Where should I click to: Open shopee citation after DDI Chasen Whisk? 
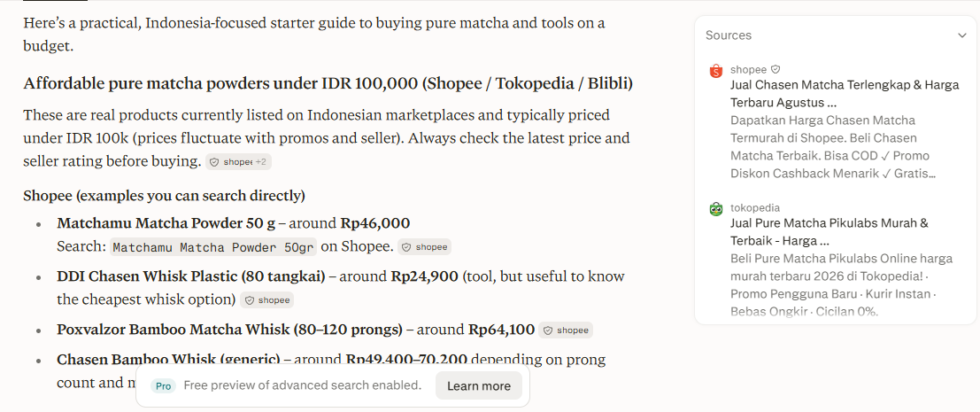point(266,300)
